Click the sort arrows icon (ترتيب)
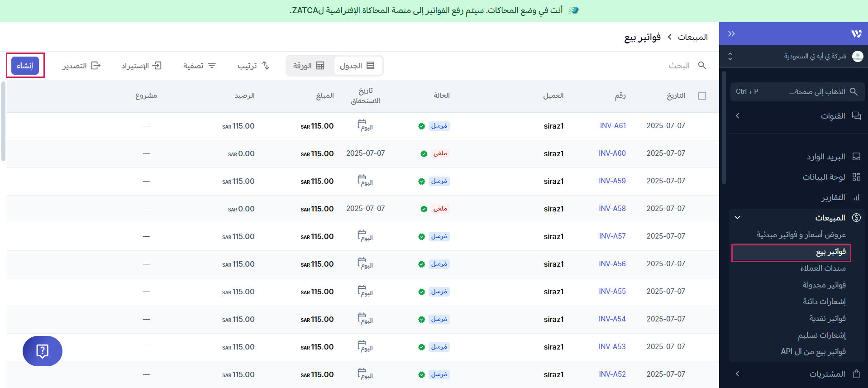Image resolution: width=868 pixels, height=388 pixels. [266, 66]
